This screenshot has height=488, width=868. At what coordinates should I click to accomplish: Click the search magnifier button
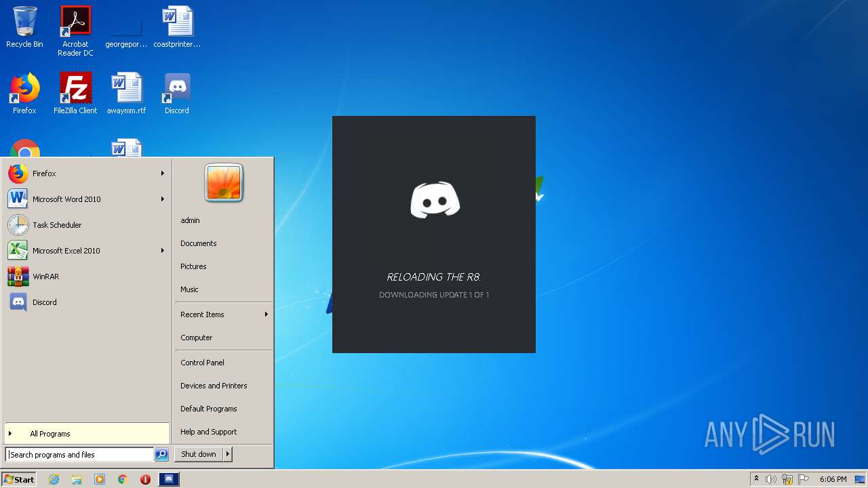click(x=161, y=455)
